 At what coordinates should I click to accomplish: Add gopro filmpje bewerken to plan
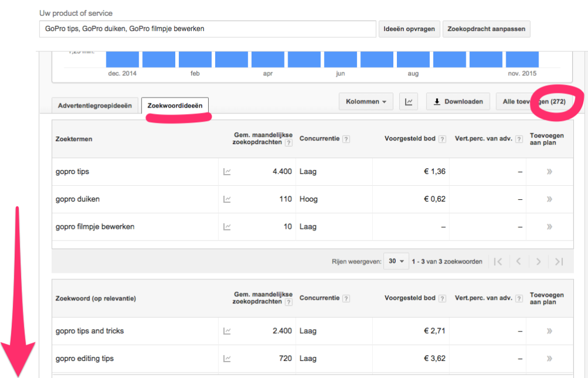pyautogui.click(x=549, y=226)
